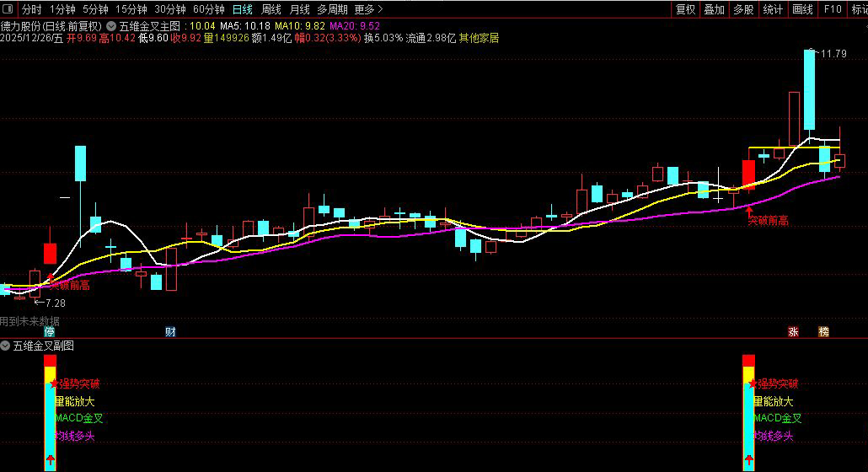Click the 复权 adjustment button
This screenshot has height=472, width=868.
(685, 9)
